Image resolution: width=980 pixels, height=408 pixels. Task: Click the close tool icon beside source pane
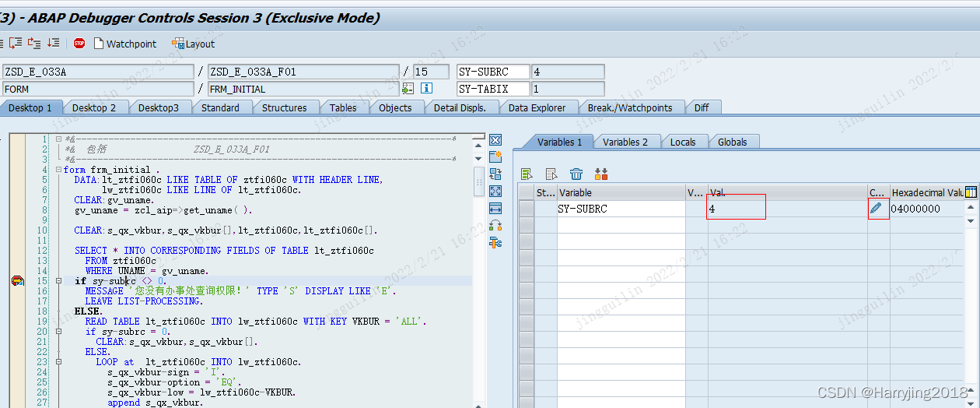495,140
